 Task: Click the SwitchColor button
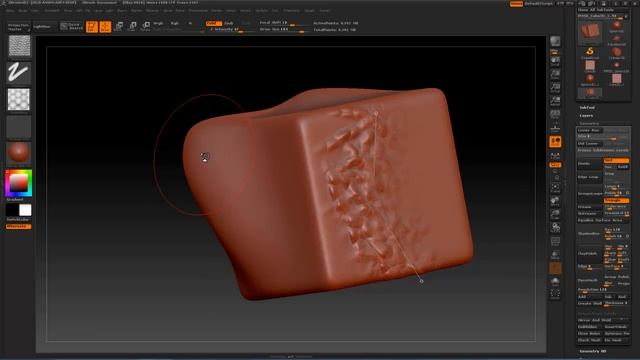[18, 220]
